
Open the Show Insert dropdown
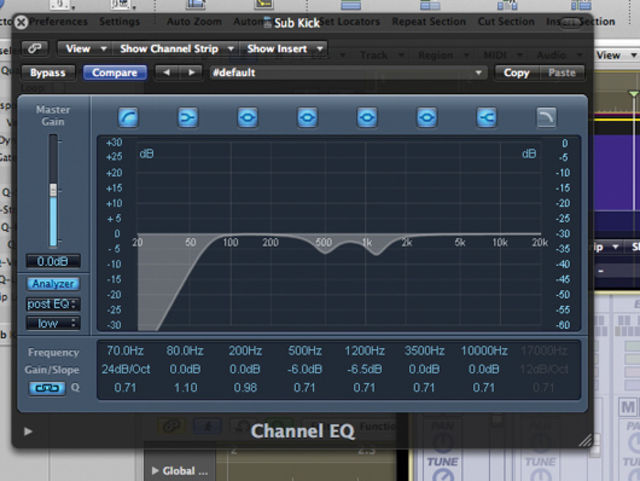click(284, 49)
